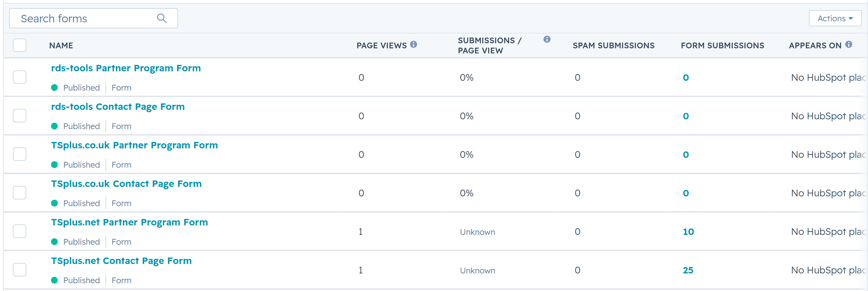
Task: Click Unknown rate for TSplus.net Contact form
Action: point(477,271)
